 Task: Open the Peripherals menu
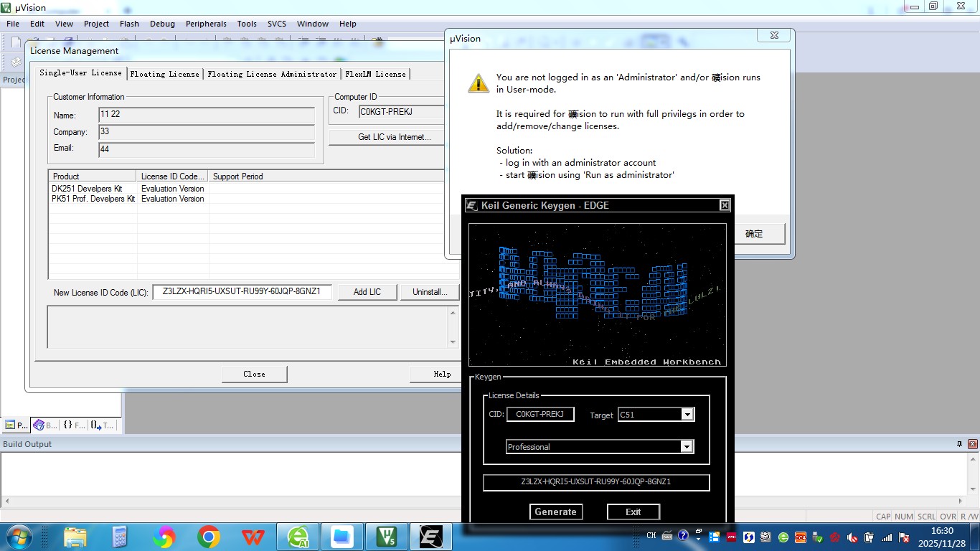pos(206,24)
